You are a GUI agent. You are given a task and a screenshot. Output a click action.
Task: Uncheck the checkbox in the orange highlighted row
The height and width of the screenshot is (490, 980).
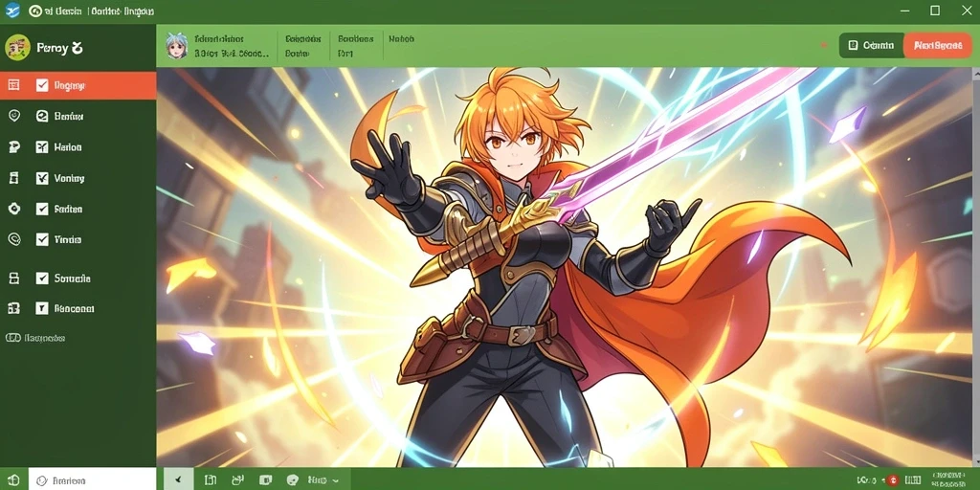(x=42, y=85)
